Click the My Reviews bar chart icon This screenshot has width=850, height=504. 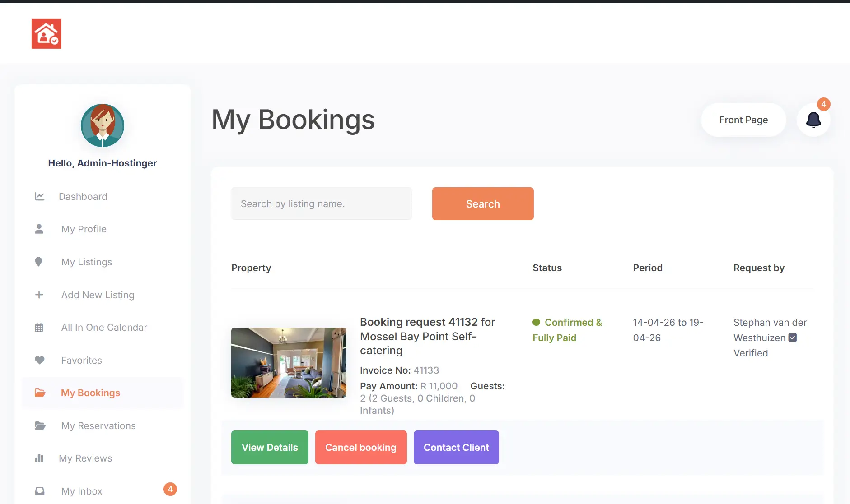(39, 458)
